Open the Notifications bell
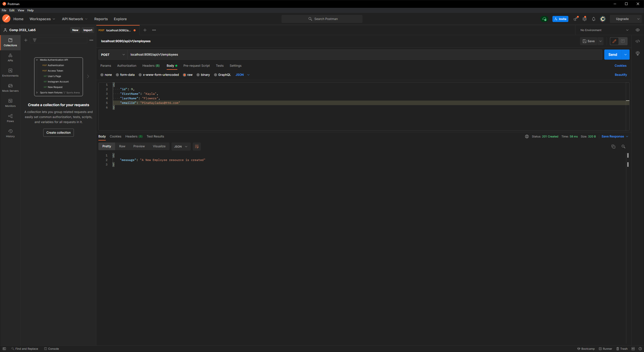 [594, 19]
